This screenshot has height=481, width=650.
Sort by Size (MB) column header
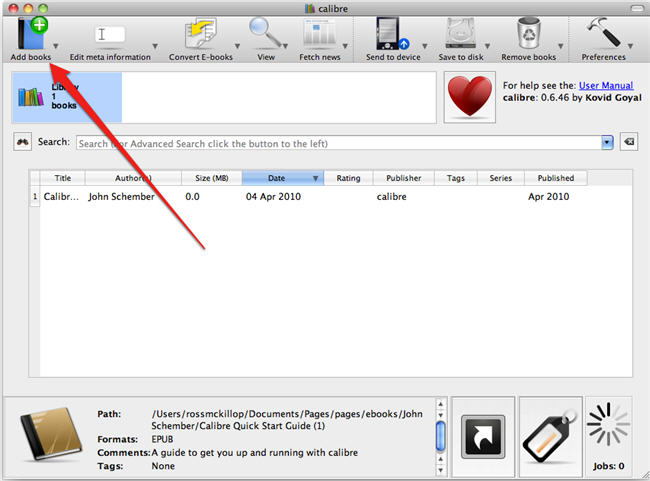212,178
